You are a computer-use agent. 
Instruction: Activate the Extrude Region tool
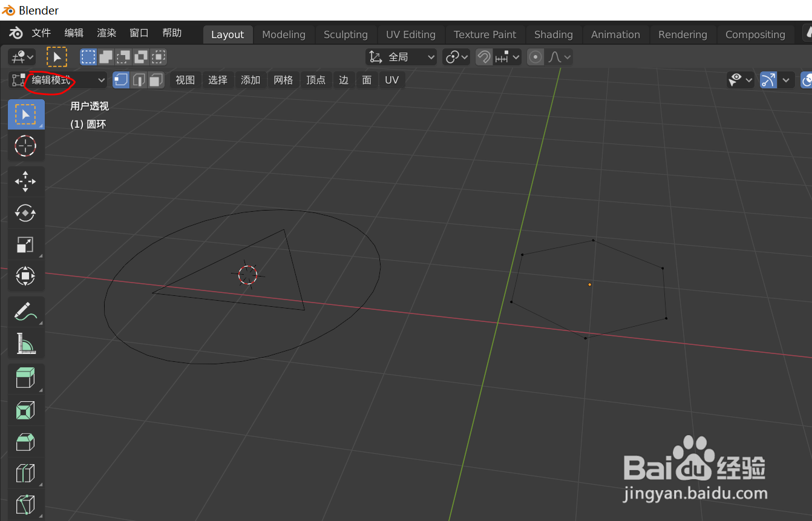25,378
